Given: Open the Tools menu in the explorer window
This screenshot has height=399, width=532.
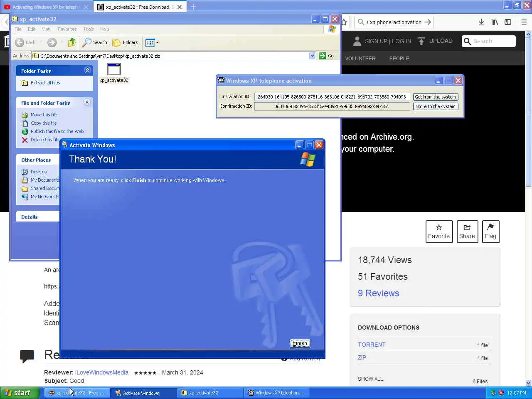Looking at the screenshot, I should point(89,29).
